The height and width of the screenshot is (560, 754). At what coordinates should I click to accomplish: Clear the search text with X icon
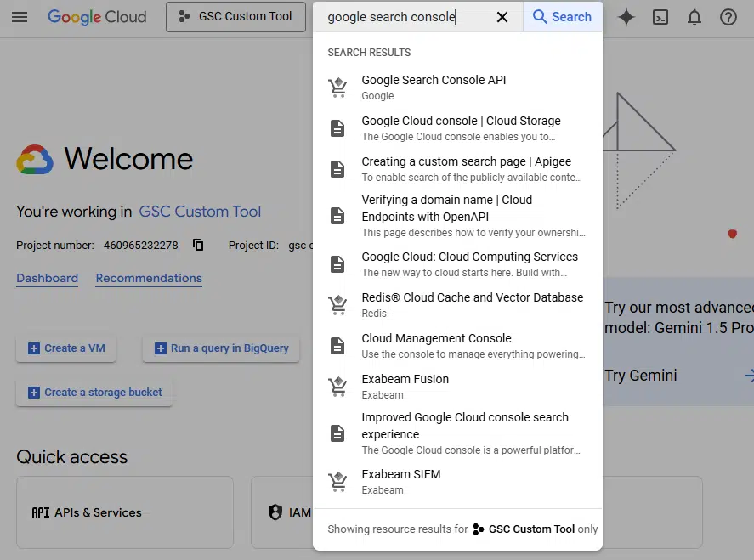tap(502, 17)
